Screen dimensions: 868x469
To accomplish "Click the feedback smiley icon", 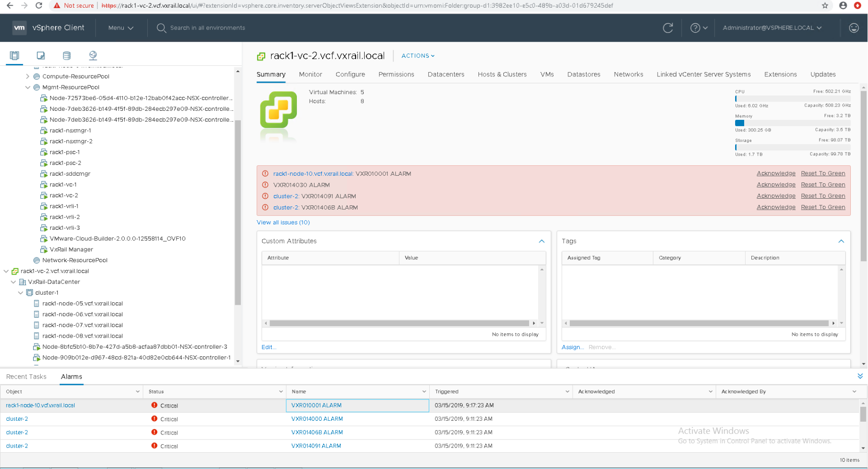I will point(854,28).
